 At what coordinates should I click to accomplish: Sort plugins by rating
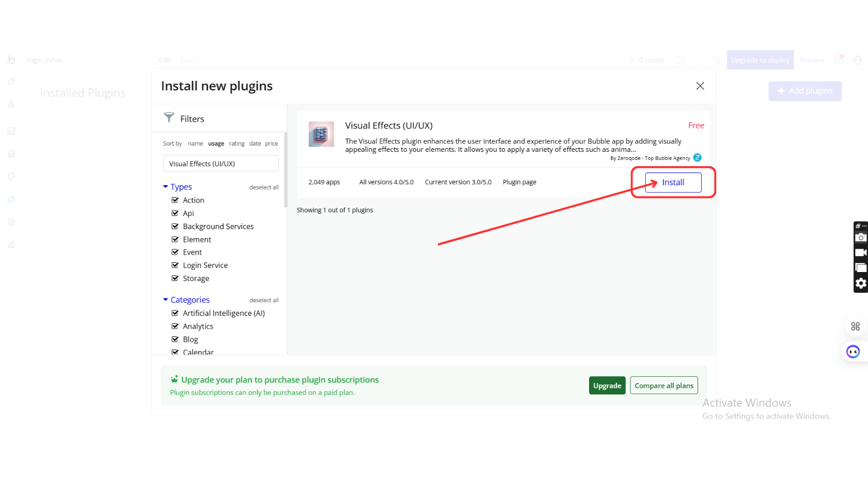pyautogui.click(x=237, y=143)
